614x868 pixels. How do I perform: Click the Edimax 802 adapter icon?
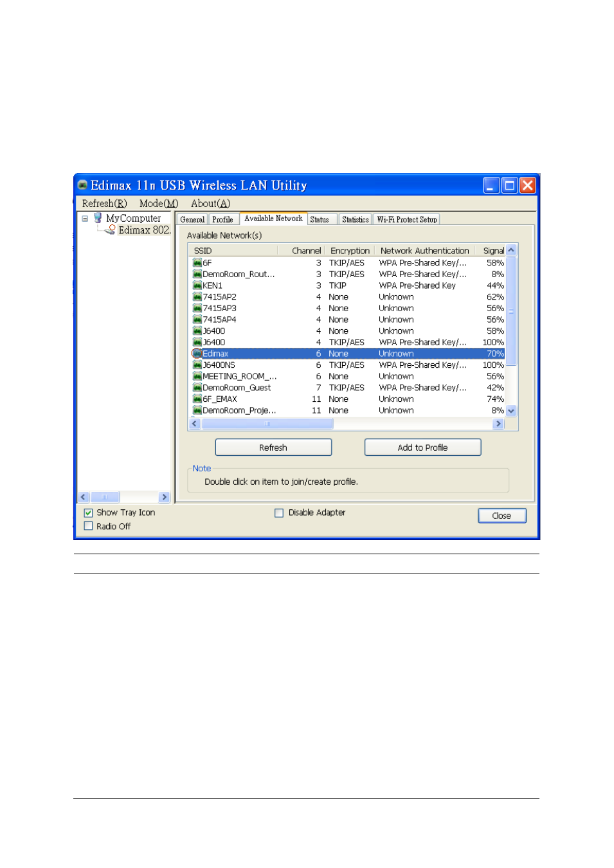(x=111, y=230)
